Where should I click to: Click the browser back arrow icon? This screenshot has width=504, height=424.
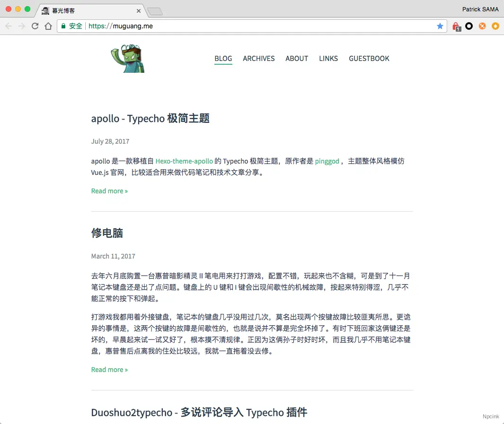9,26
